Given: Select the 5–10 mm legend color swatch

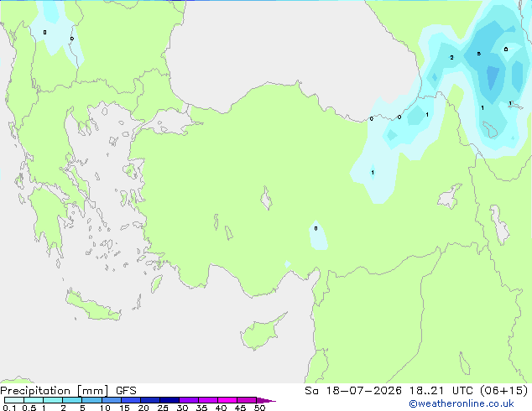Looking at the screenshot, I should (x=91, y=400).
